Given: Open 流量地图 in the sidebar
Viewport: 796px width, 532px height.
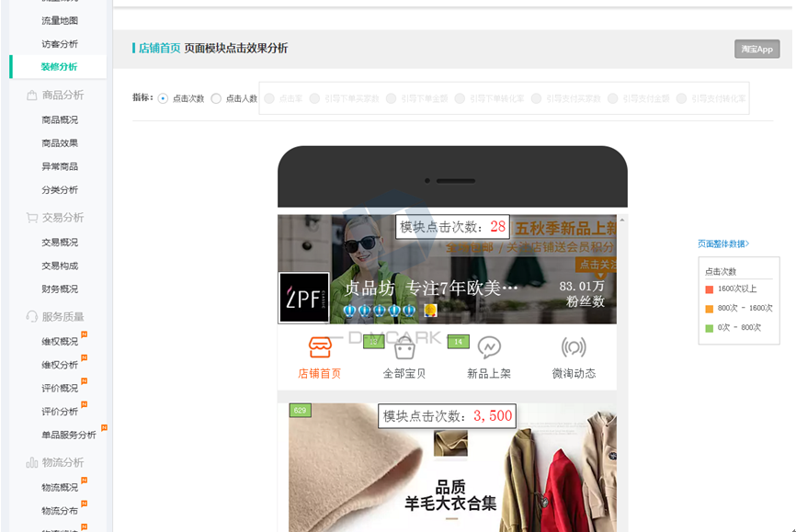Looking at the screenshot, I should (x=60, y=21).
